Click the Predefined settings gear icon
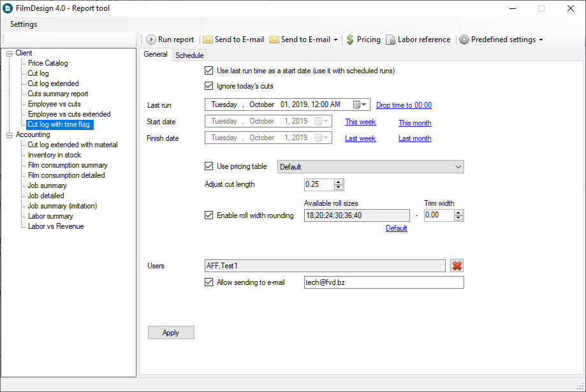 [x=464, y=40]
